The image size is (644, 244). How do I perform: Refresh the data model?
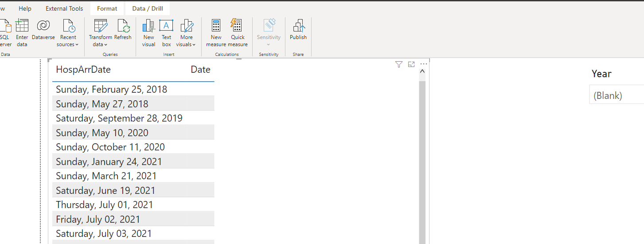pyautogui.click(x=123, y=30)
